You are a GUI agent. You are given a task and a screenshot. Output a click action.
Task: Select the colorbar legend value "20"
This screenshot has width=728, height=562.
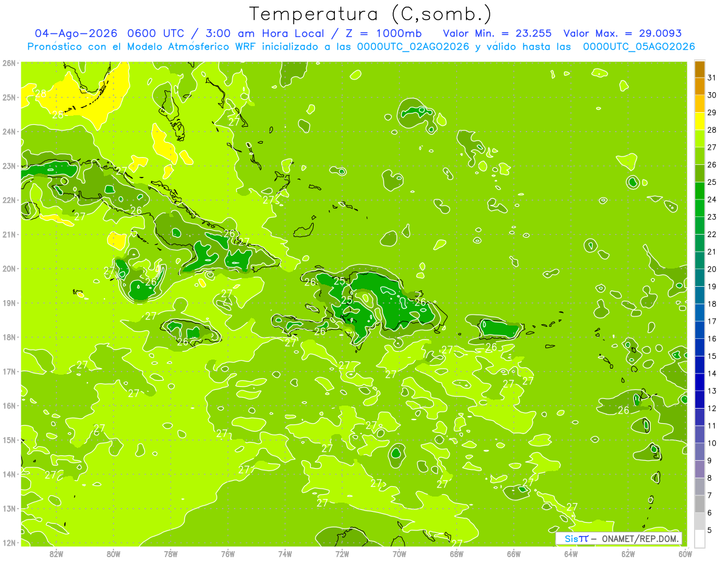(x=712, y=269)
